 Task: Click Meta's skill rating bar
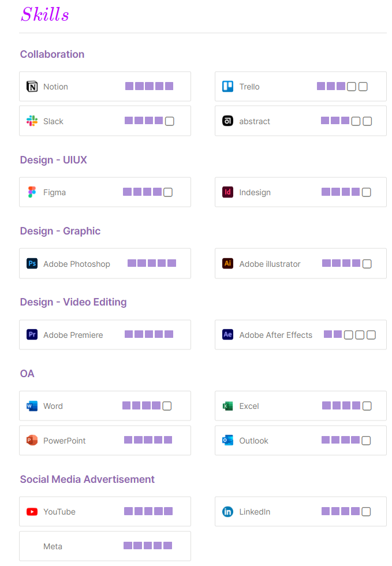(148, 545)
